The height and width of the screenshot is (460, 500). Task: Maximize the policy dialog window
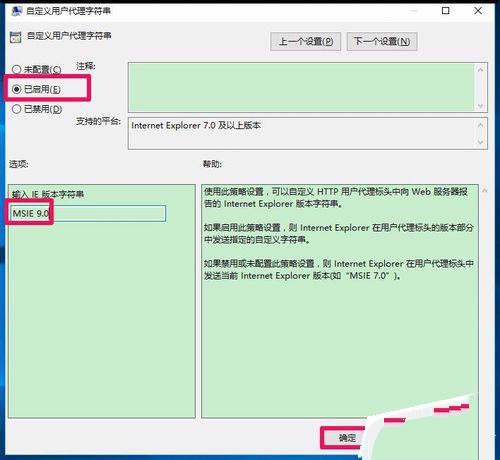445,11
